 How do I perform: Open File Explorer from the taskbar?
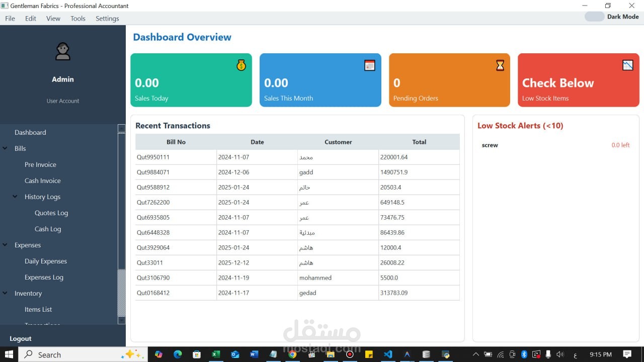pyautogui.click(x=331, y=354)
